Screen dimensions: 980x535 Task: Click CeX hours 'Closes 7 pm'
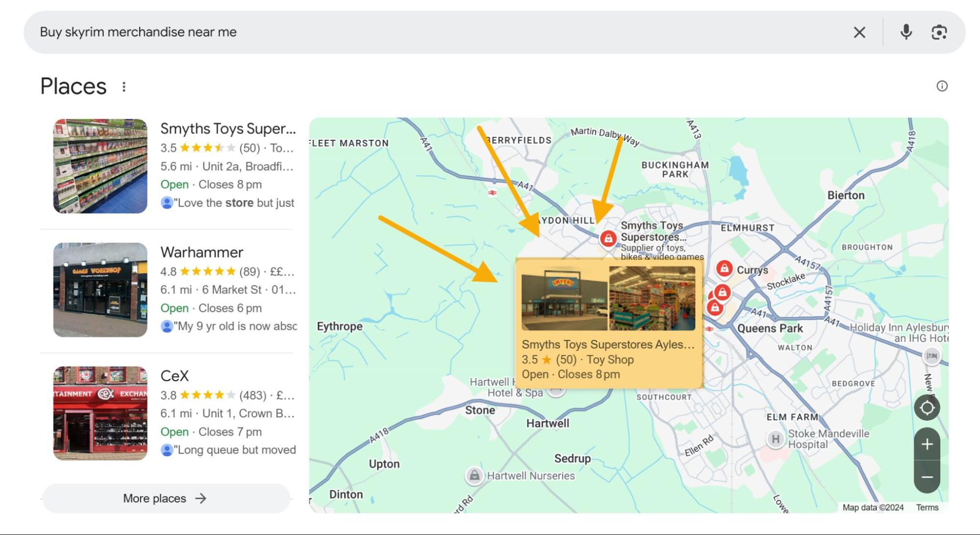[230, 432]
